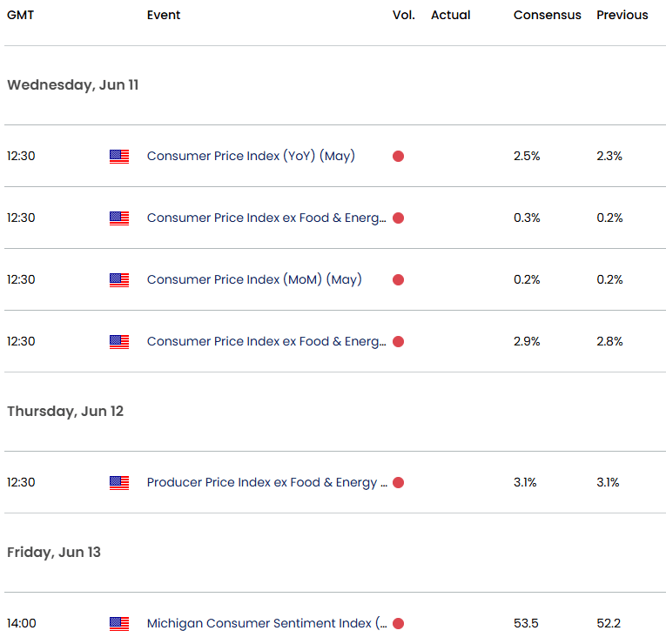Screen dimensions: 666x644
Task: Open the Consumer Price Index (YoY) (May) event
Action: pyautogui.click(x=251, y=157)
